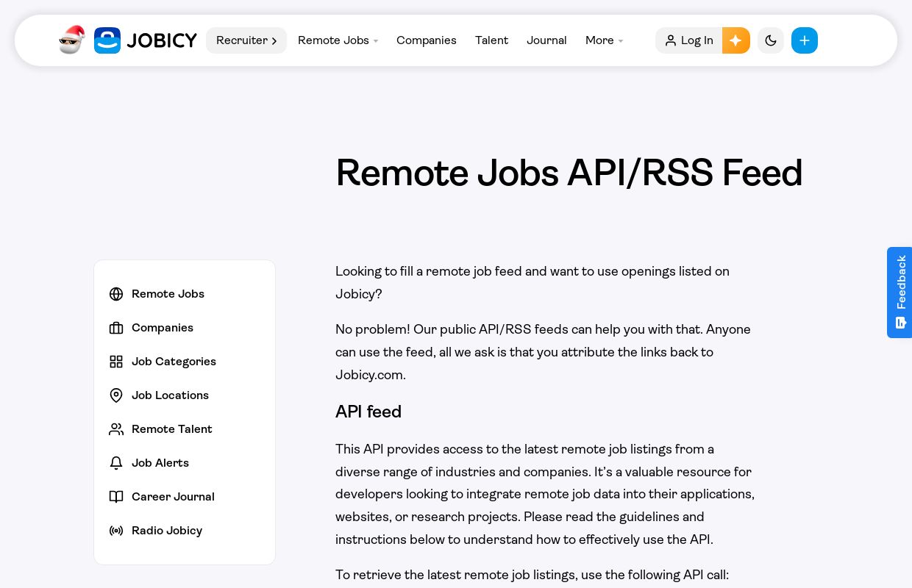Open the Journal nav item
Image resolution: width=912 pixels, height=588 pixels.
[546, 40]
